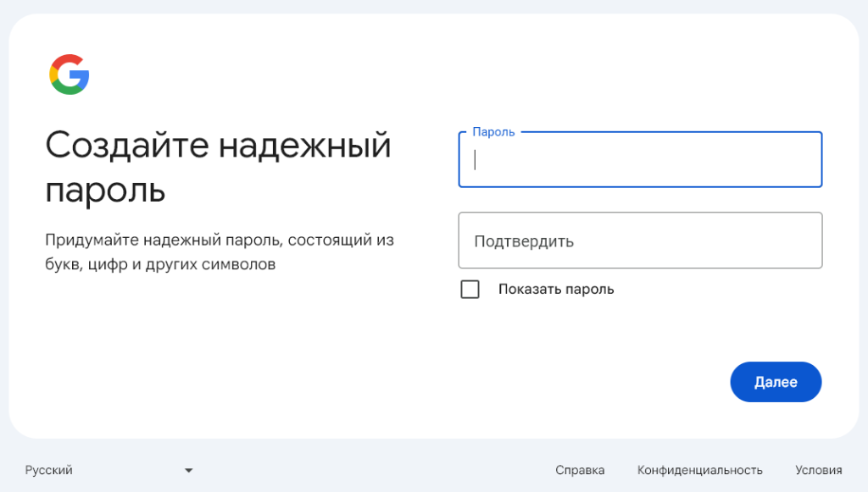Open the Конфиденциальность privacy link
This screenshot has height=492, width=868.
tap(699, 470)
